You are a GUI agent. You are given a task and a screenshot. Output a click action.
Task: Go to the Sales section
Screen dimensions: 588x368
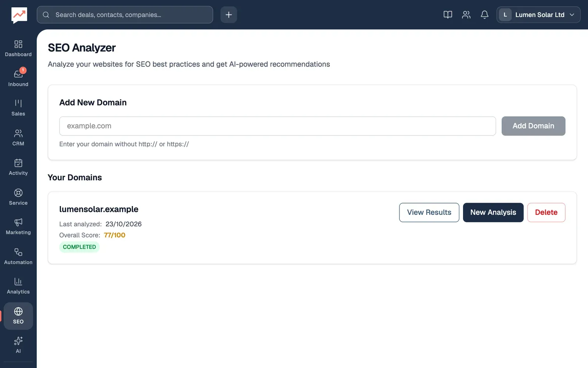[18, 108]
